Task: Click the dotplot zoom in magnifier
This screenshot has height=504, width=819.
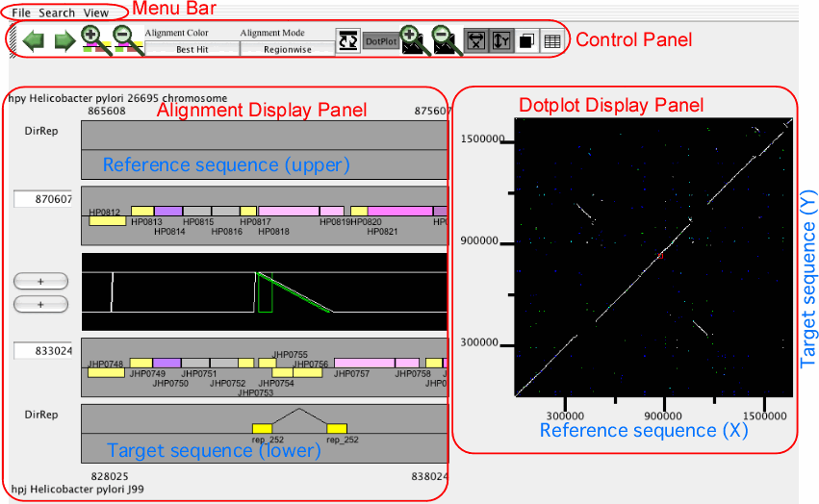Action: point(414,40)
